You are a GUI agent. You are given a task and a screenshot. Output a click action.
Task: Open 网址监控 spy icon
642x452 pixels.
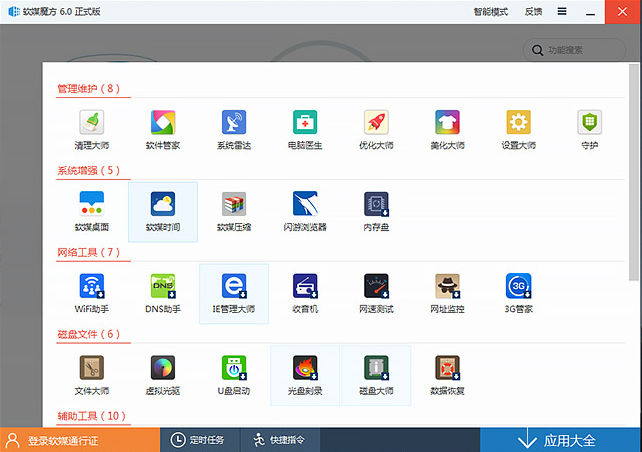[x=447, y=286]
